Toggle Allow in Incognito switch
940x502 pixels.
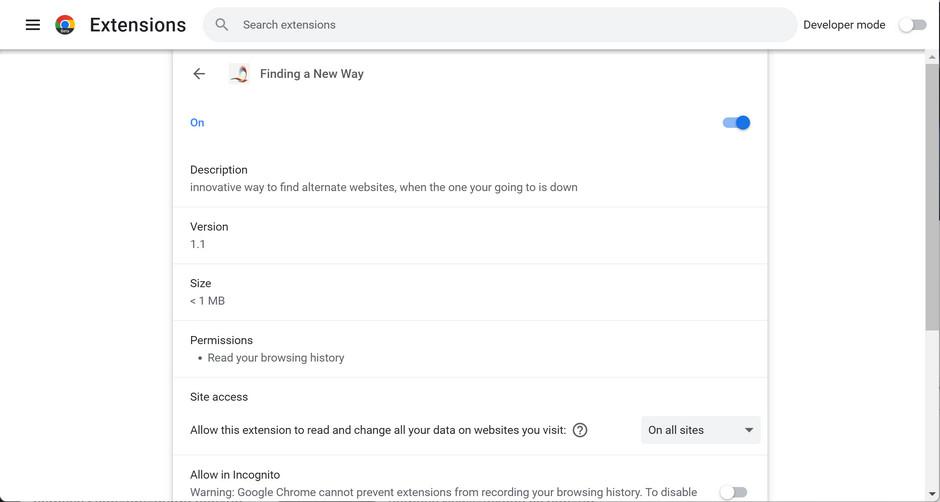pos(733,492)
